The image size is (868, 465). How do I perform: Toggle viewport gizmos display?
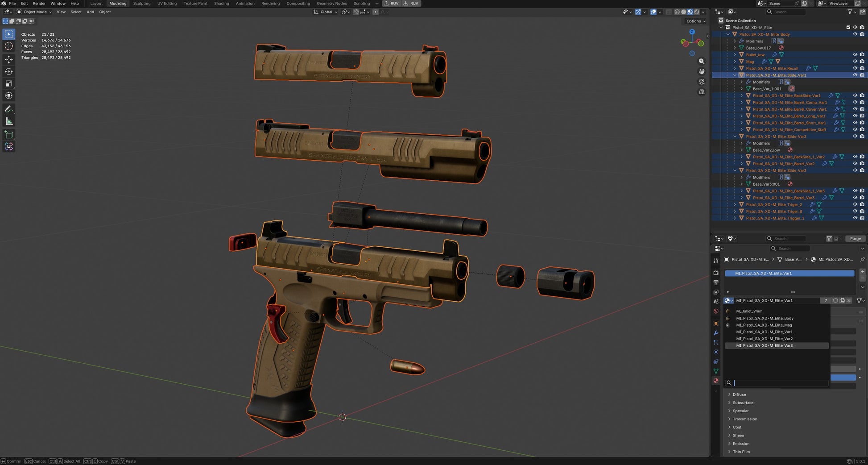[638, 12]
